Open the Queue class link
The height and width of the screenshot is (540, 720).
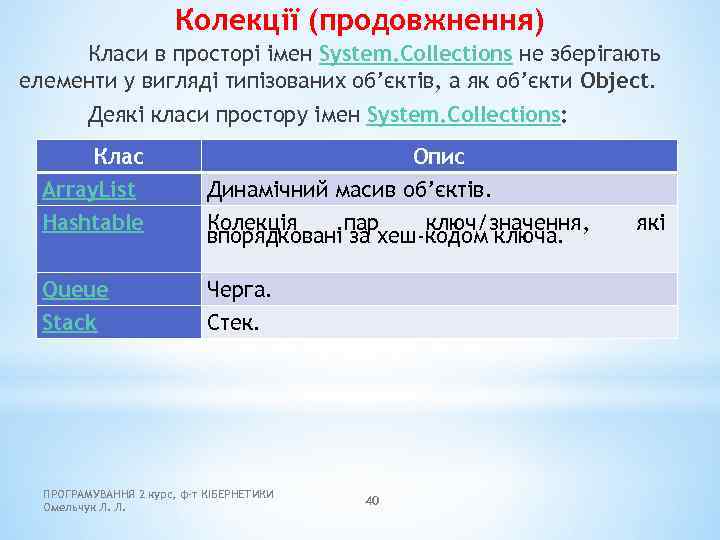(x=75, y=290)
